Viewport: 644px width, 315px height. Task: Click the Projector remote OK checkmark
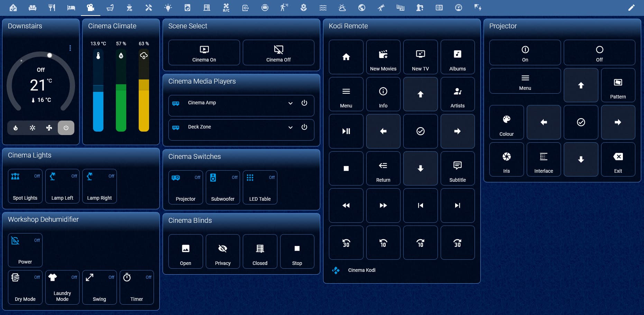[581, 122]
